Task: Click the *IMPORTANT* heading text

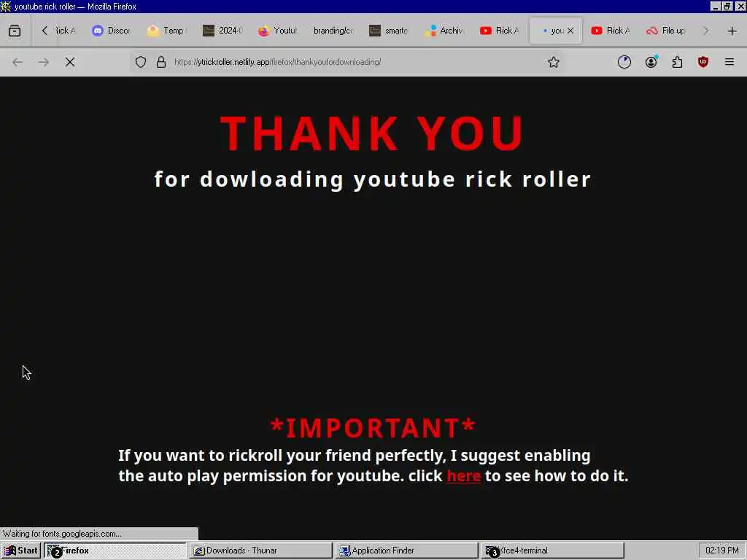Action: tap(373, 427)
